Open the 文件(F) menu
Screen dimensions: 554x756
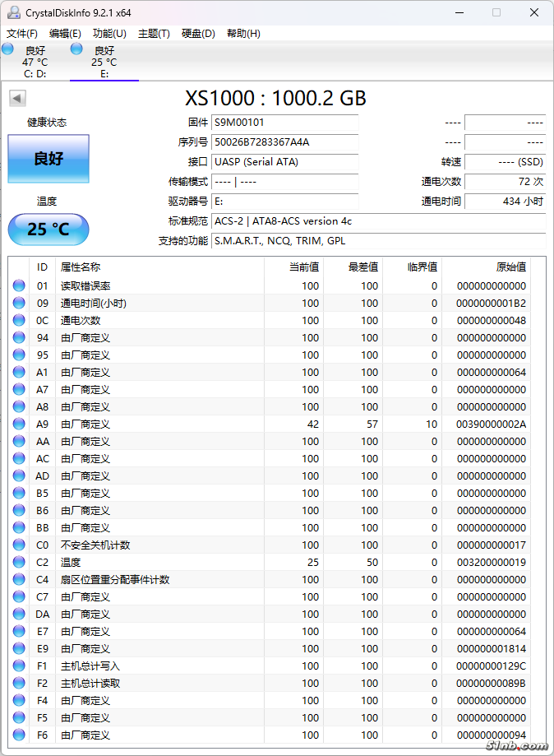point(22,34)
